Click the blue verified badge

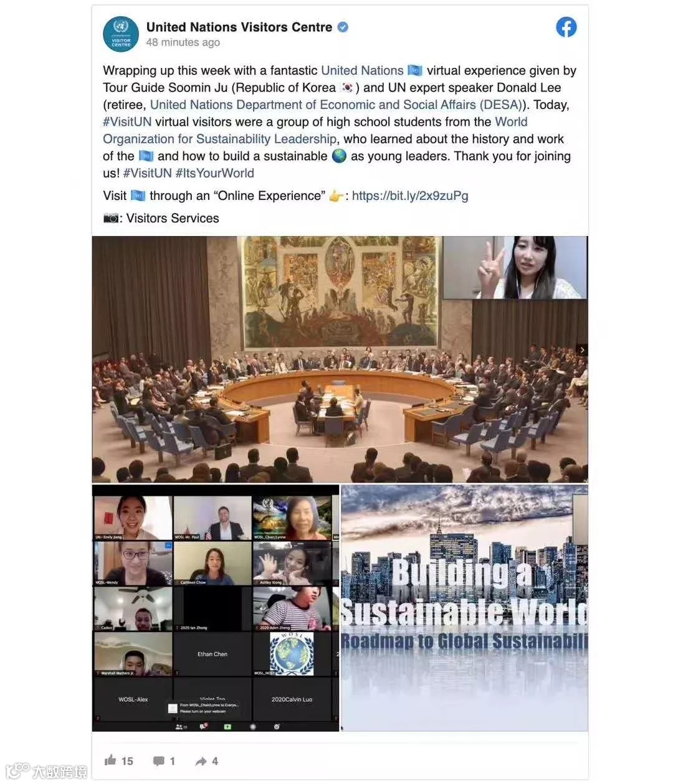[x=343, y=27]
